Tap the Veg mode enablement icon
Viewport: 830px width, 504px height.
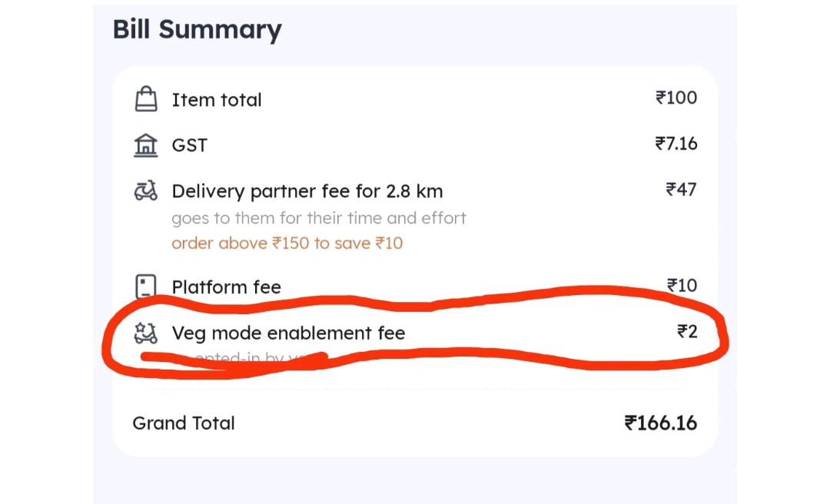point(145,333)
